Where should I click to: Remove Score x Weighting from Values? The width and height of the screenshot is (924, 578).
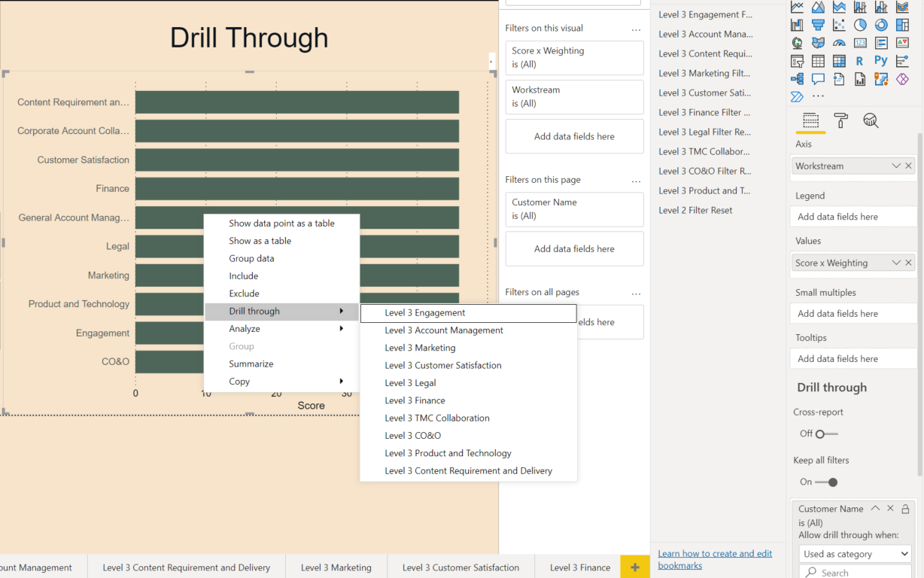908,263
